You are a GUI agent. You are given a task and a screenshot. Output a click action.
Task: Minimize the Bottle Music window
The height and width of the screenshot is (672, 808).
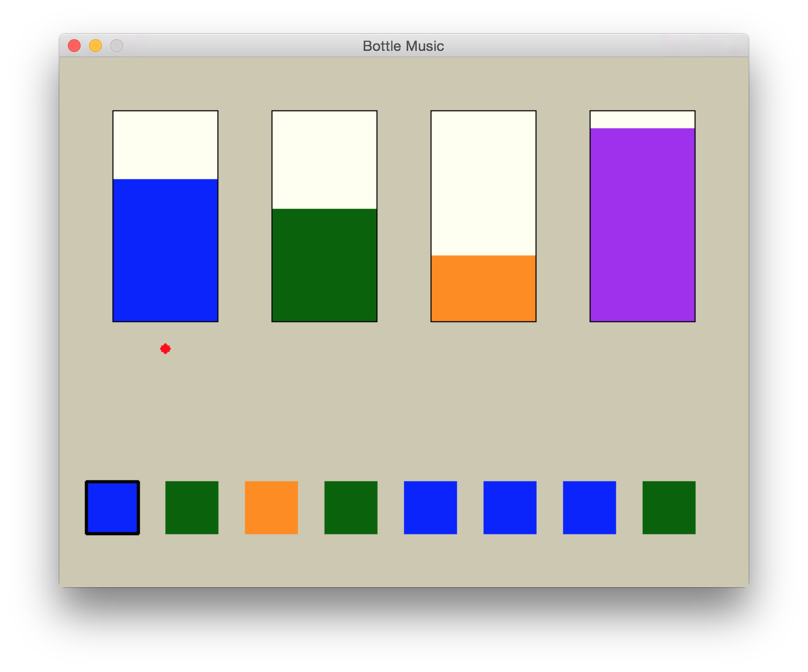pyautogui.click(x=95, y=46)
